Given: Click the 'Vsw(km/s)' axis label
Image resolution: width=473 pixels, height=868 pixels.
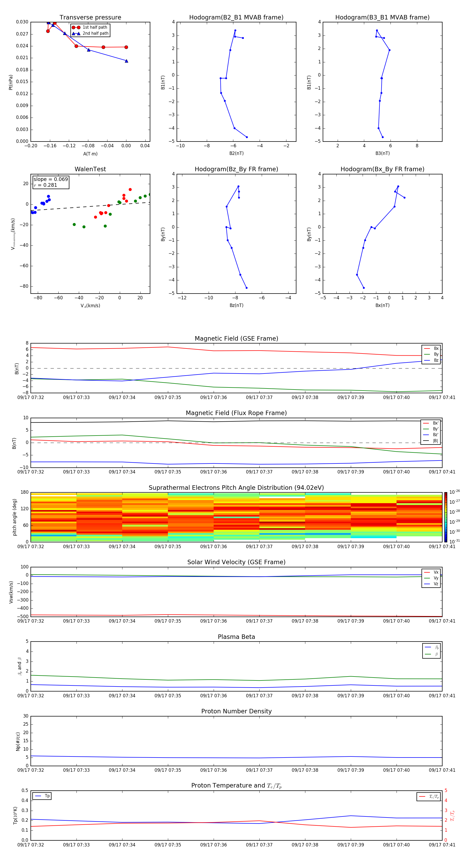Looking at the screenshot, I should 11,592.
